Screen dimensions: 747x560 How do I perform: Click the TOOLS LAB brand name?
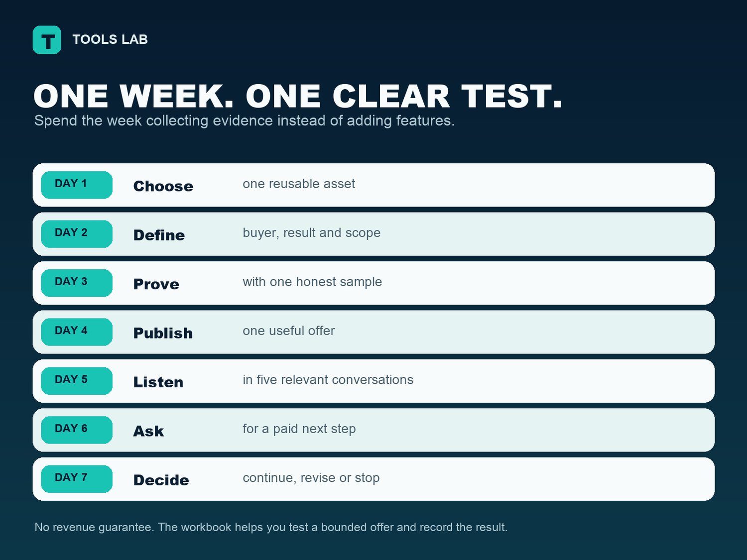click(x=110, y=40)
